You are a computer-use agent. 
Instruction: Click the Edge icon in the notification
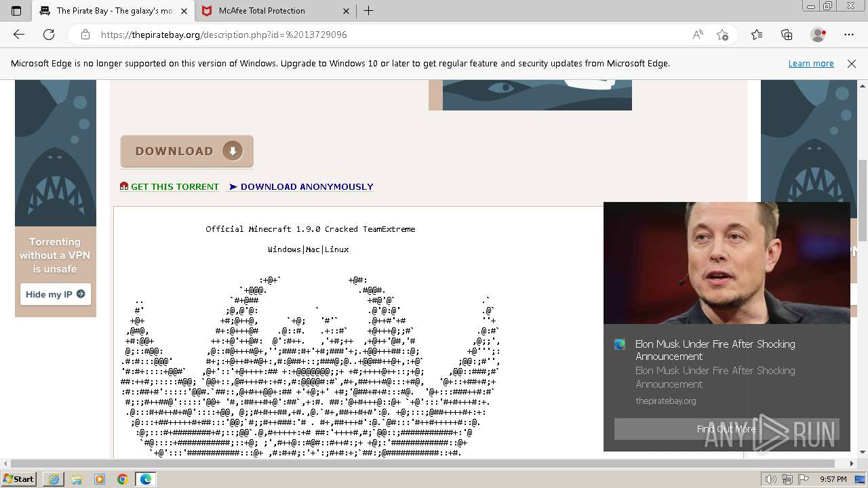click(x=620, y=345)
